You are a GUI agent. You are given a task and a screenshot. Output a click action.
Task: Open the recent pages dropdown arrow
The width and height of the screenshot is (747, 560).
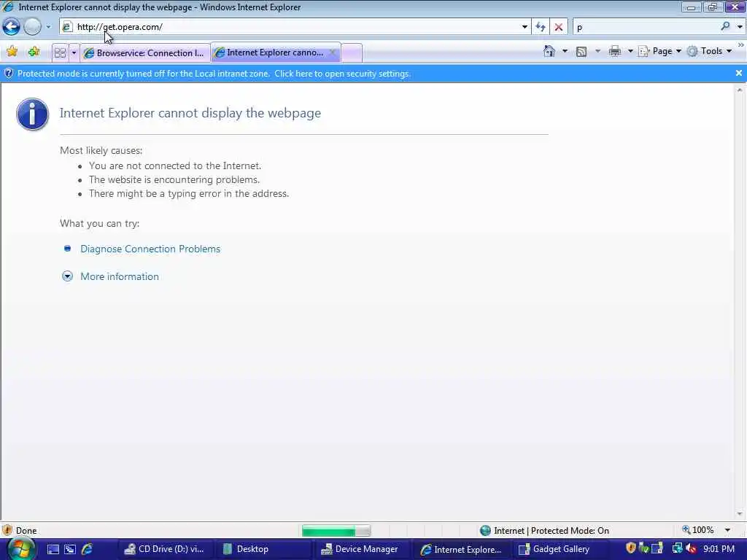pyautogui.click(x=48, y=27)
